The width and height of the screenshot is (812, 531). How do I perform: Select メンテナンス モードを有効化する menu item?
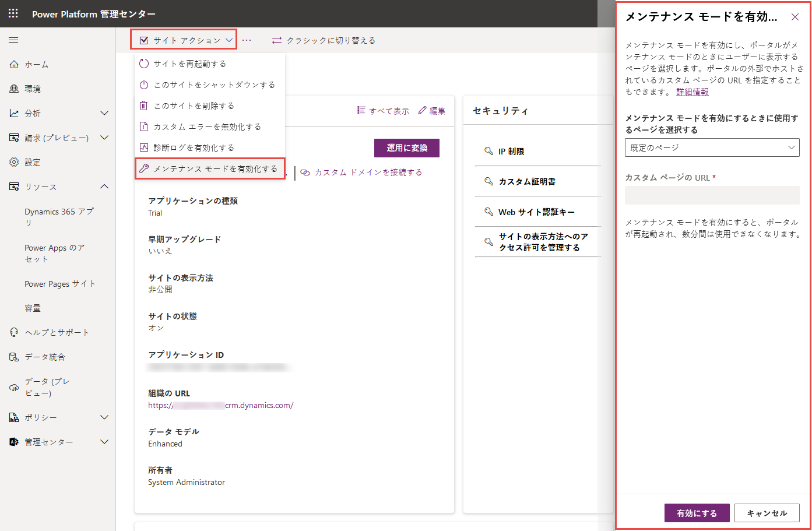[x=210, y=168]
